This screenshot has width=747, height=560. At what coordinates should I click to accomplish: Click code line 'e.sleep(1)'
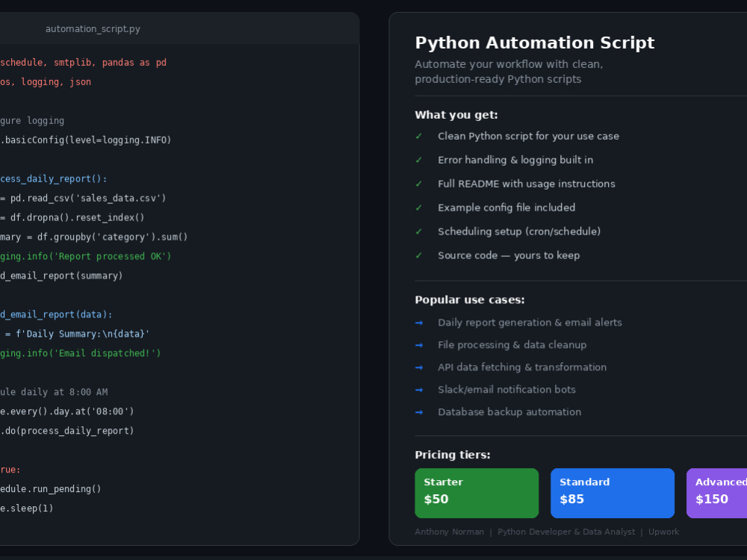[27, 508]
